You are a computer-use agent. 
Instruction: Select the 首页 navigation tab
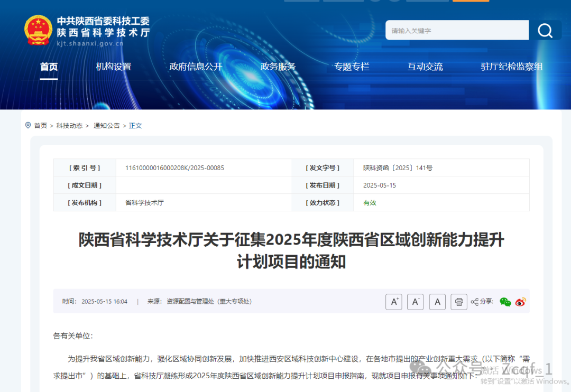[x=49, y=67]
